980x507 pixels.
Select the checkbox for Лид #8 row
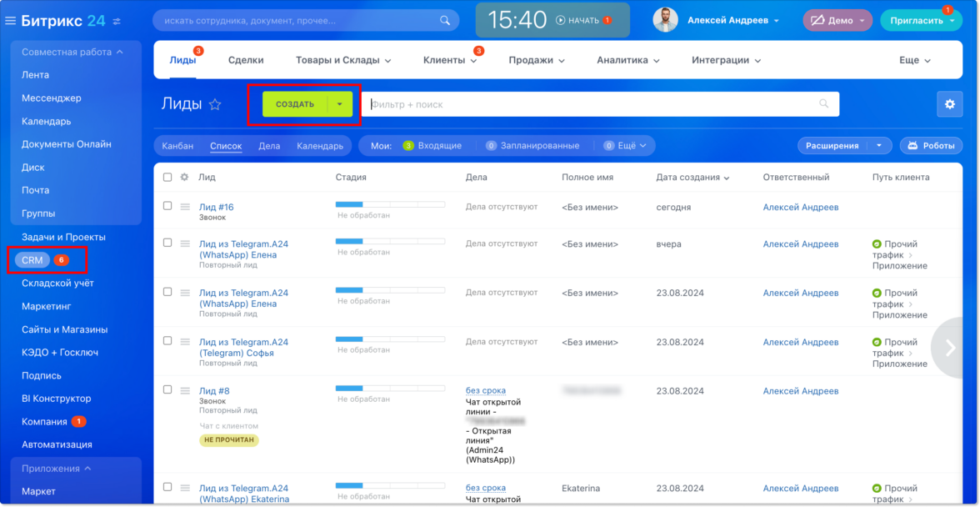(x=167, y=389)
